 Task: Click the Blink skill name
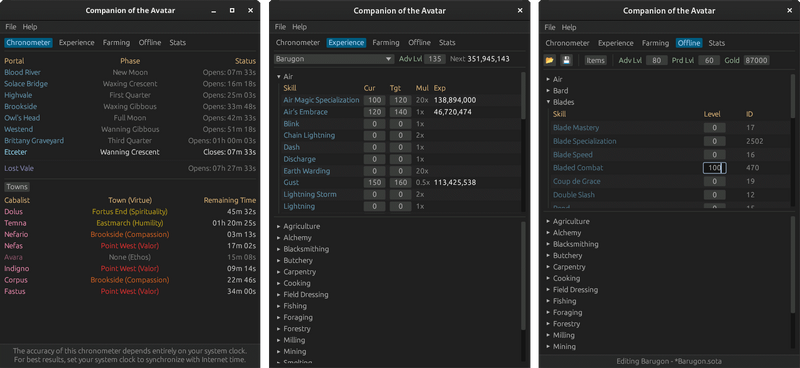coord(291,124)
